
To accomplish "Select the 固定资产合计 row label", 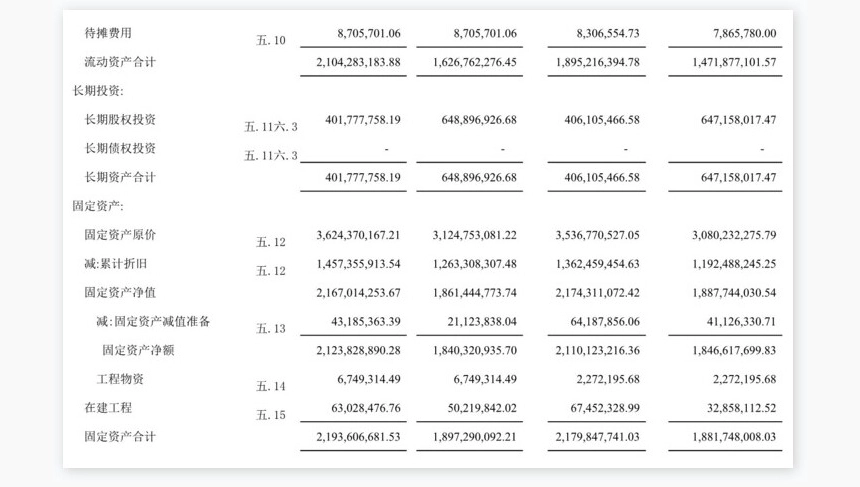I will [120, 437].
